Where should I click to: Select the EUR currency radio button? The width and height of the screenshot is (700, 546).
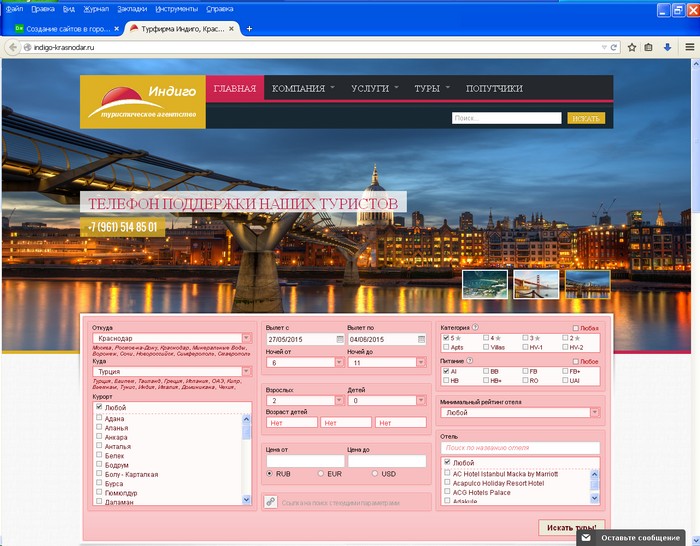coord(321,473)
